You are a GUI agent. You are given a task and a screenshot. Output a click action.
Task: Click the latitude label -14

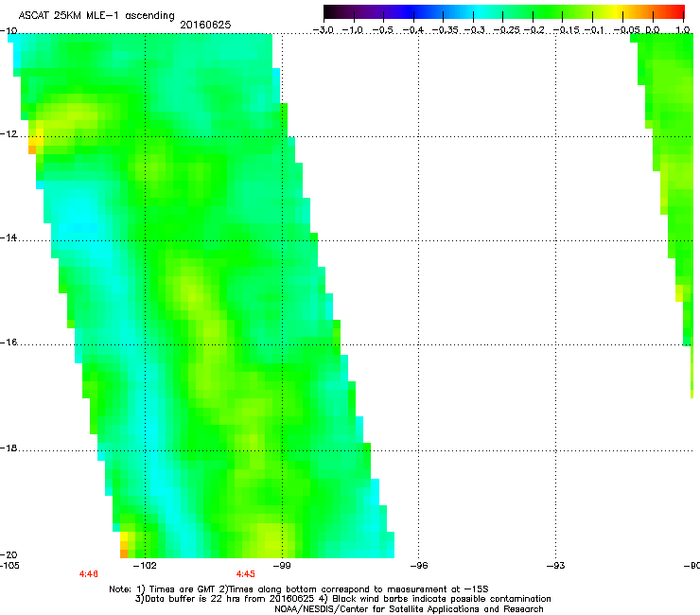9,237
